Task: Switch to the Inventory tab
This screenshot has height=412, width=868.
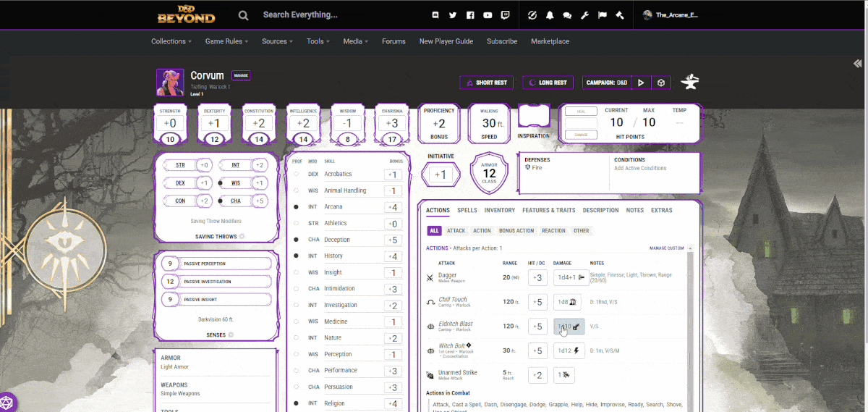Action: click(x=500, y=211)
